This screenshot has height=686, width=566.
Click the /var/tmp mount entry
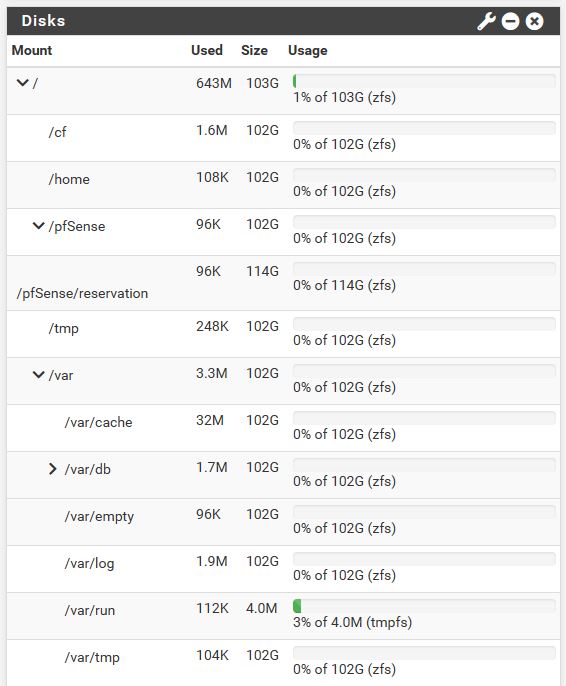tap(92, 658)
